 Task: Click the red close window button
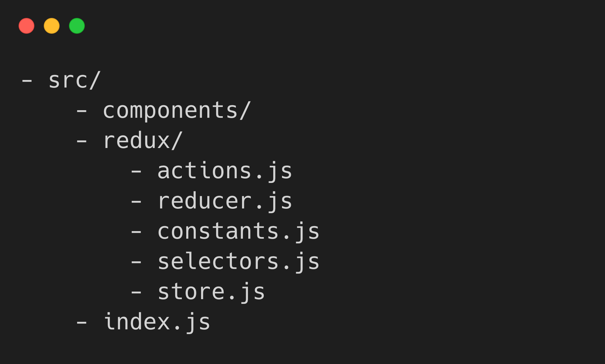coord(26,26)
